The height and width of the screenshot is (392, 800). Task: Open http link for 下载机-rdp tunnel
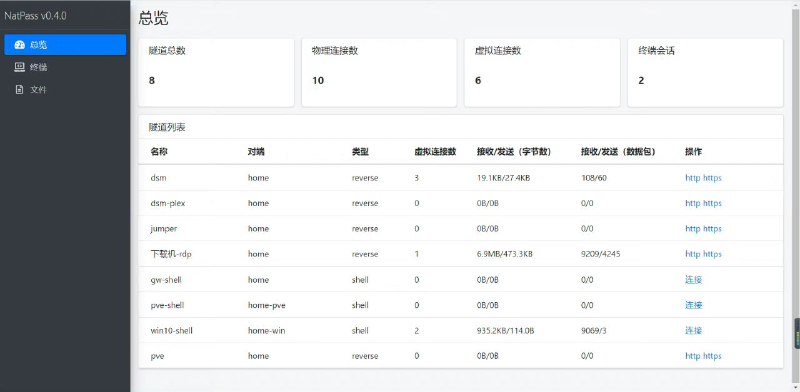coord(692,254)
